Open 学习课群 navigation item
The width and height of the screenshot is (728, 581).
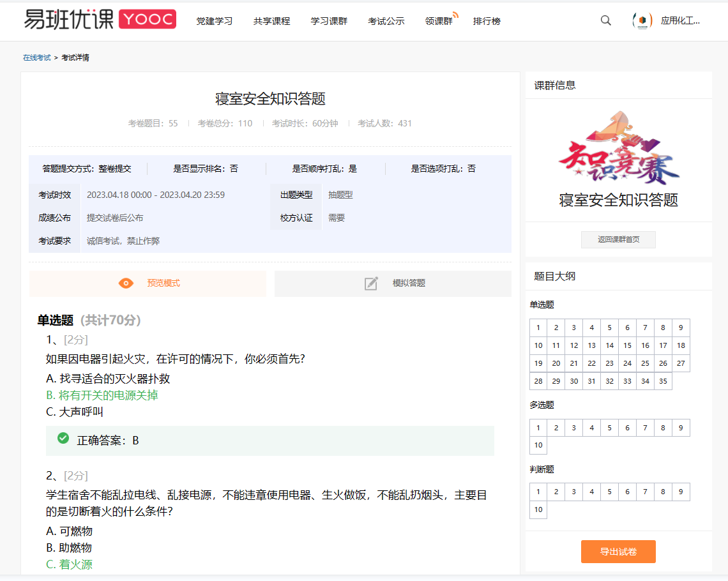329,21
